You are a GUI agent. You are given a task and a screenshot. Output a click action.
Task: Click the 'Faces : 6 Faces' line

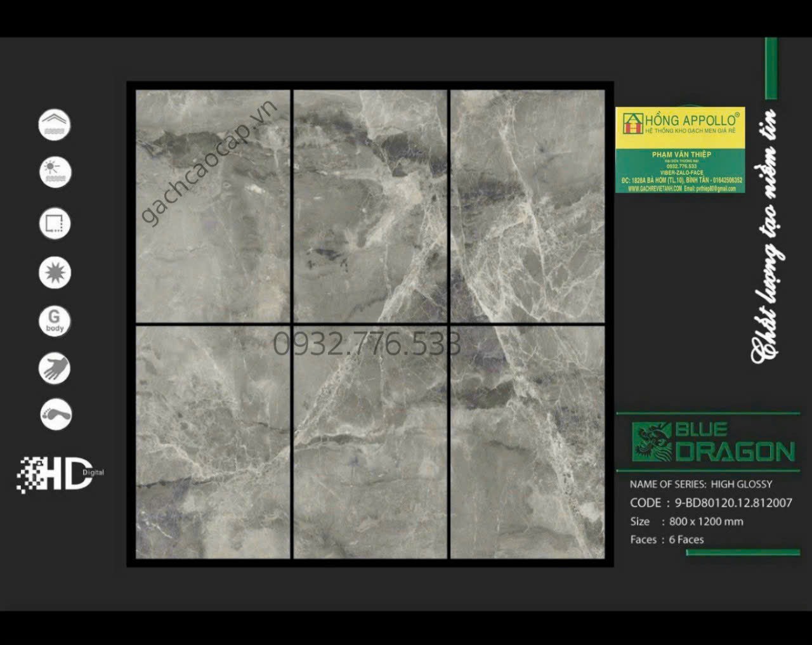[667, 540]
